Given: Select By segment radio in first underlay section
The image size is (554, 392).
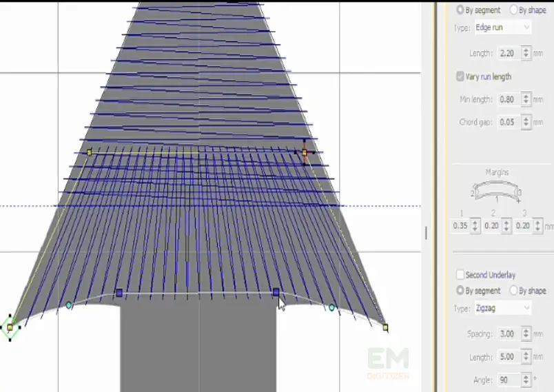Looking at the screenshot, I should (x=460, y=10).
